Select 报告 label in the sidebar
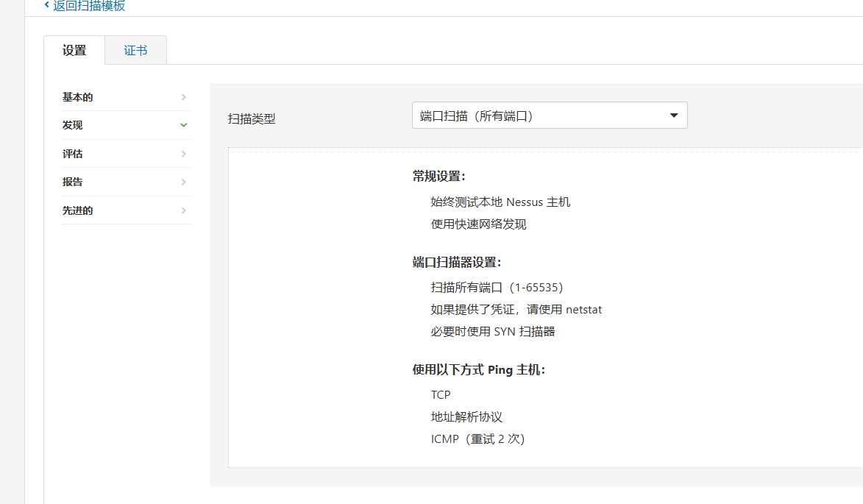 tap(73, 182)
